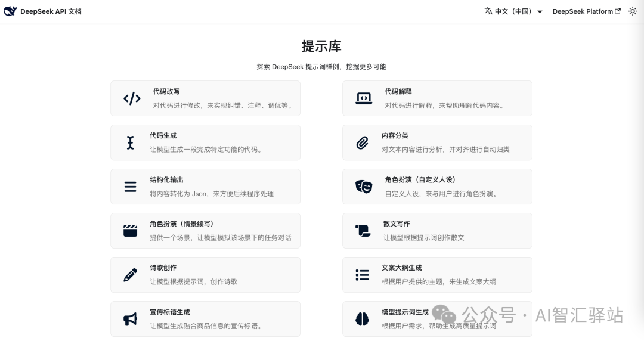
Task: Open the 文案大纲生成 prompt card title
Action: [402, 268]
